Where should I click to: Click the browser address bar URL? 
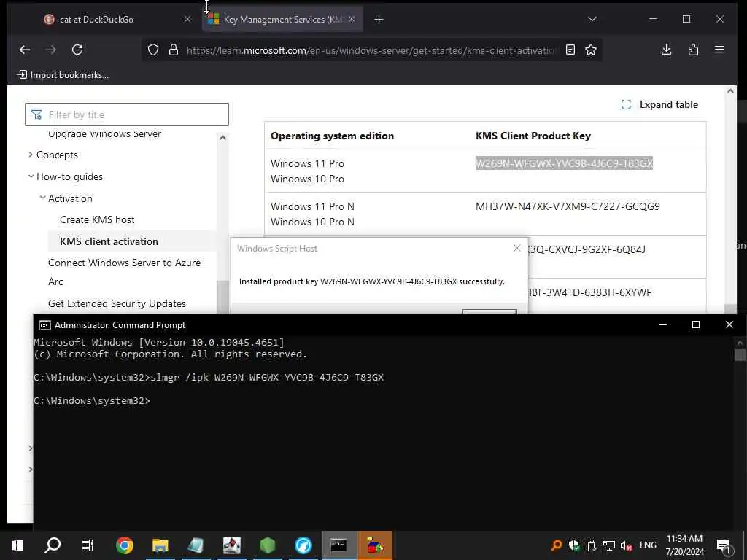pyautogui.click(x=370, y=50)
